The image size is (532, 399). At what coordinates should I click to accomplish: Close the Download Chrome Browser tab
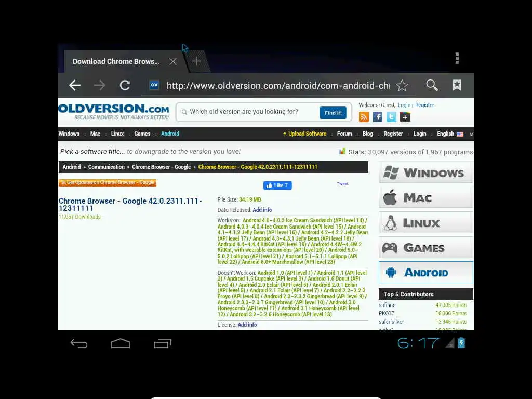click(173, 61)
